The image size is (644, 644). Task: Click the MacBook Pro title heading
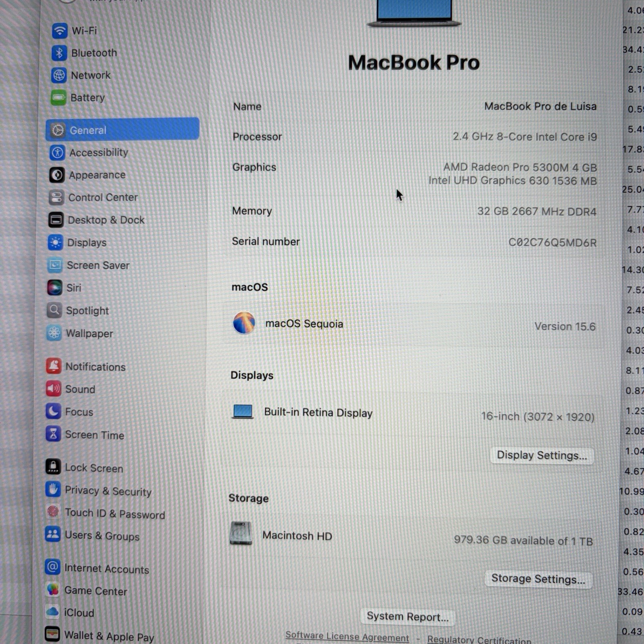[414, 63]
